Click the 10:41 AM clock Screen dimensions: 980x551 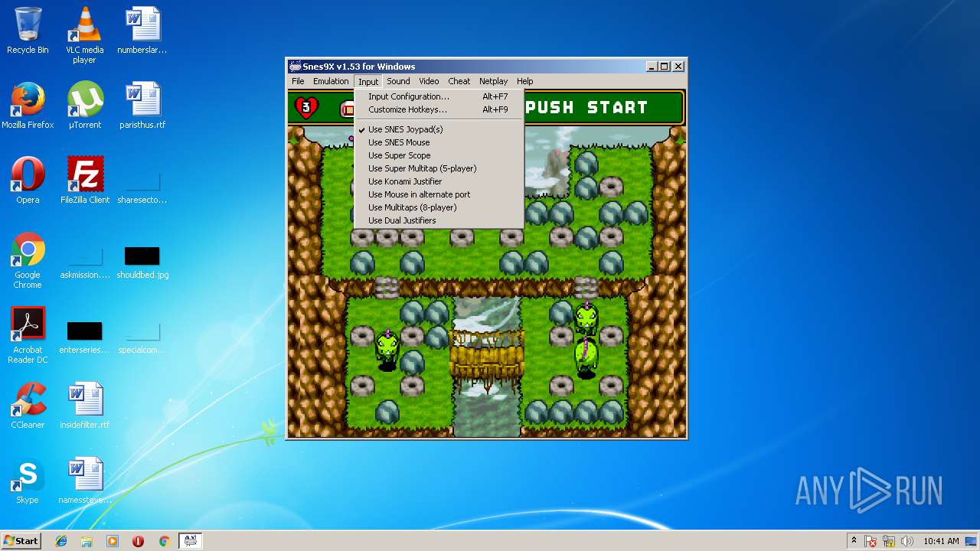point(941,541)
